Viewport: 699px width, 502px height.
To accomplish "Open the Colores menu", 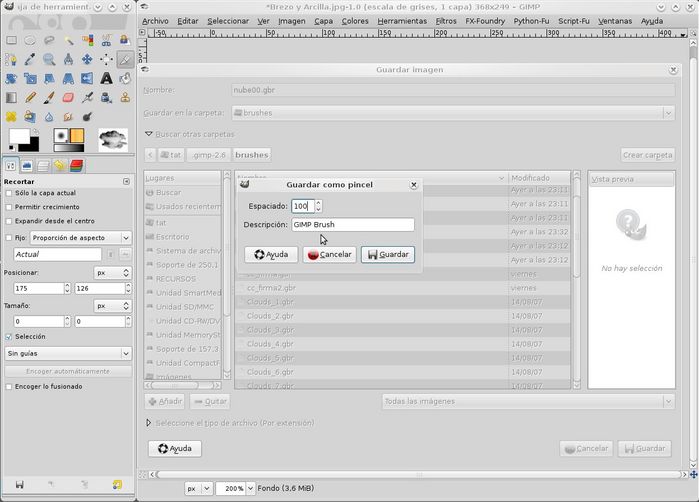I will click(355, 21).
